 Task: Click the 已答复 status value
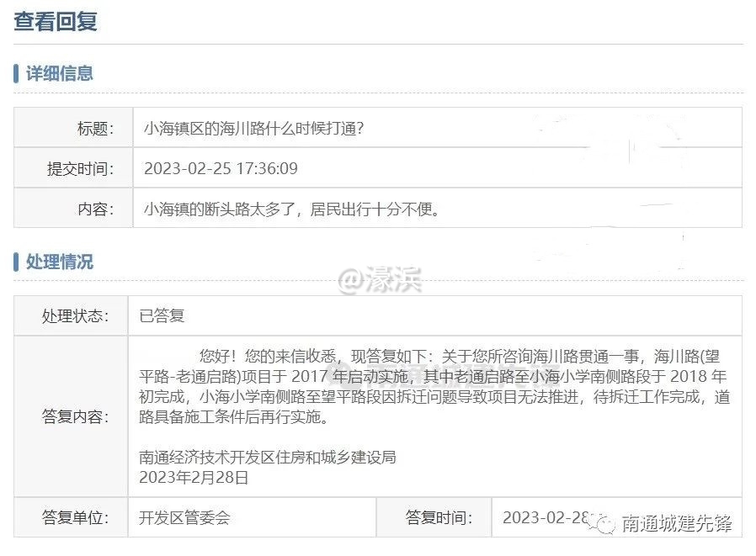click(162, 316)
